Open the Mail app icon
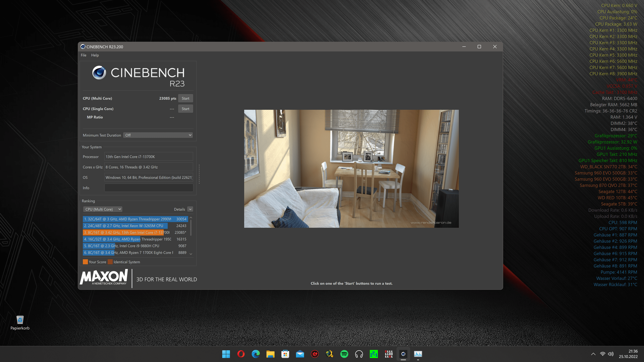This screenshot has height=362, width=644. tap(300, 354)
